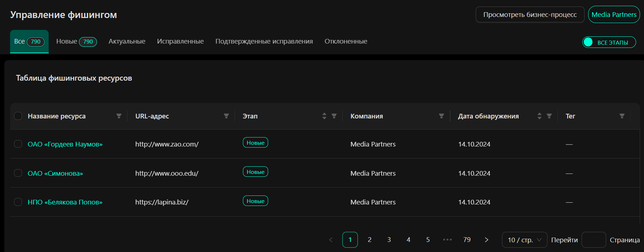This screenshot has height=252, width=644.
Task: Open the Media Partners company selector
Action: point(614,15)
